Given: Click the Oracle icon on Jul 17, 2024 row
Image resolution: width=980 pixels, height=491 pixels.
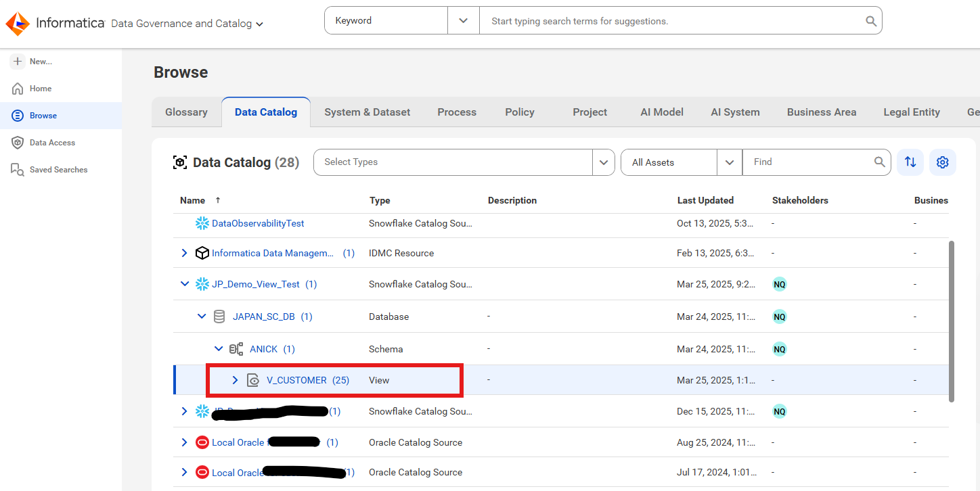Looking at the screenshot, I should [202, 472].
